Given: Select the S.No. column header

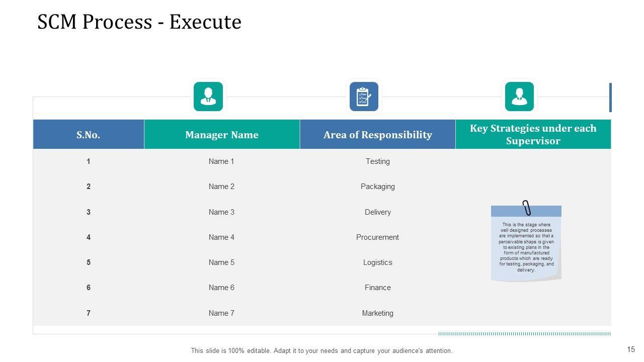Looking at the screenshot, I should click(89, 135).
